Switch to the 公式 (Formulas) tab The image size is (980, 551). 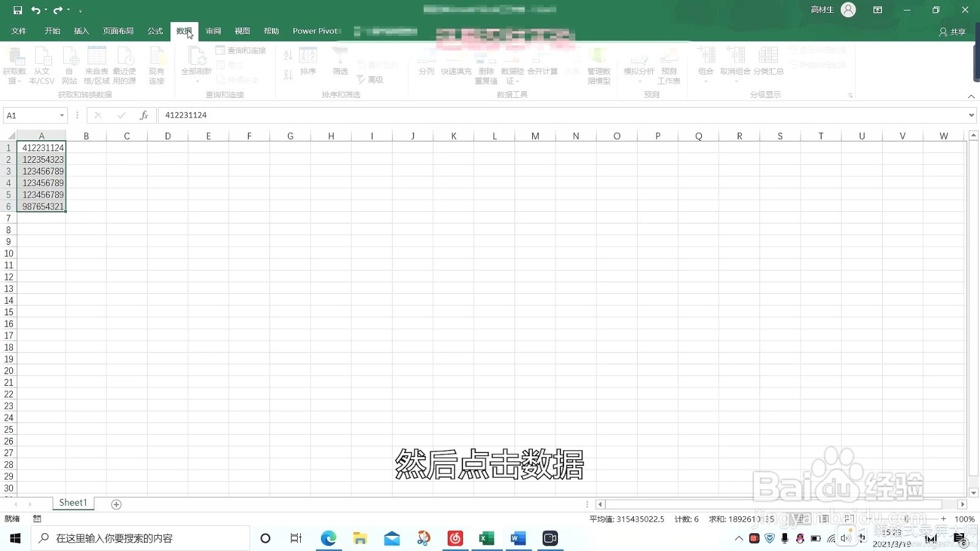click(155, 31)
